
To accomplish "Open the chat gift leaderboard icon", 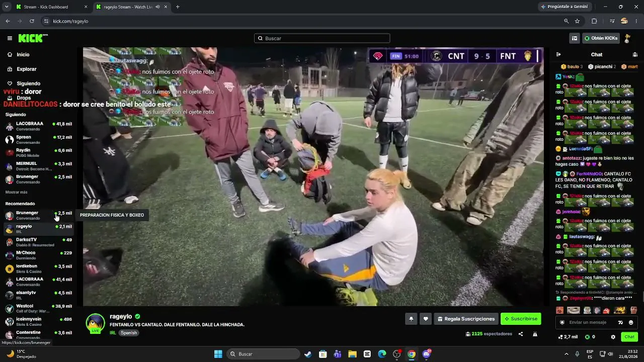I will 635,54.
